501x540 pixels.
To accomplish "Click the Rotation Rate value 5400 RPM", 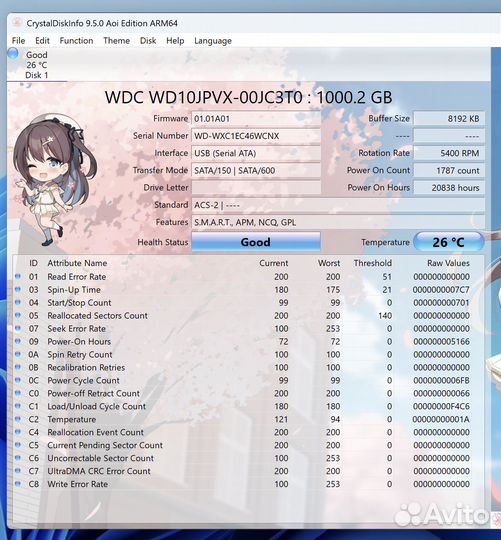I will [x=449, y=153].
